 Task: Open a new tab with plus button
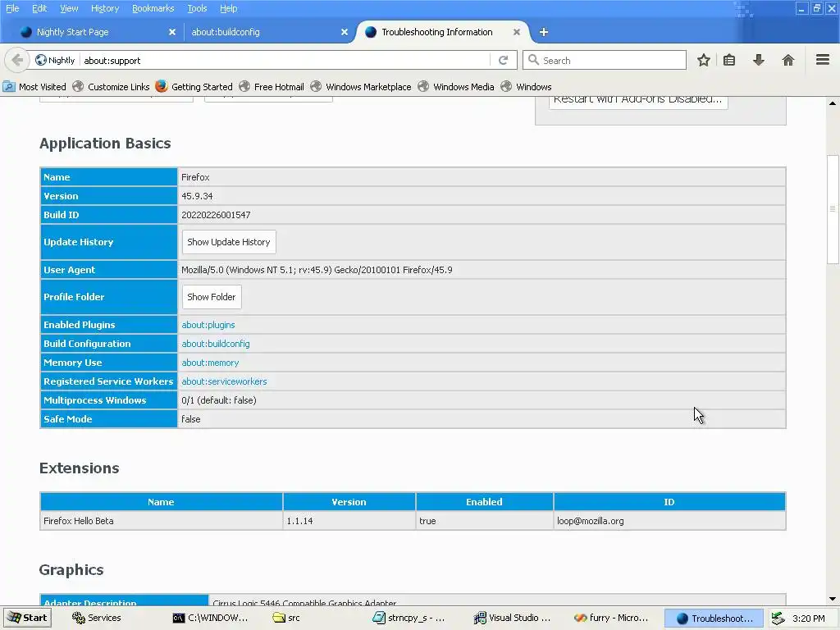(x=544, y=32)
